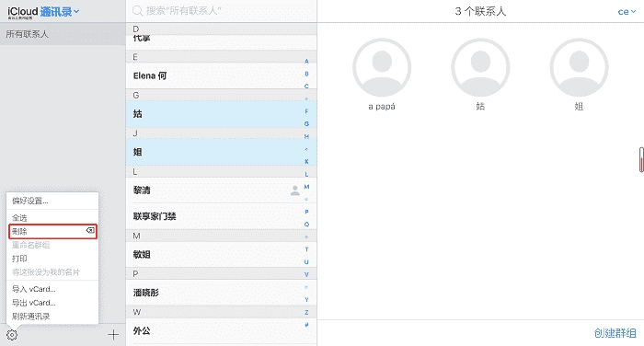The height and width of the screenshot is (346, 644).
Task: Select contact 联享家门禁
Action: [221, 216]
